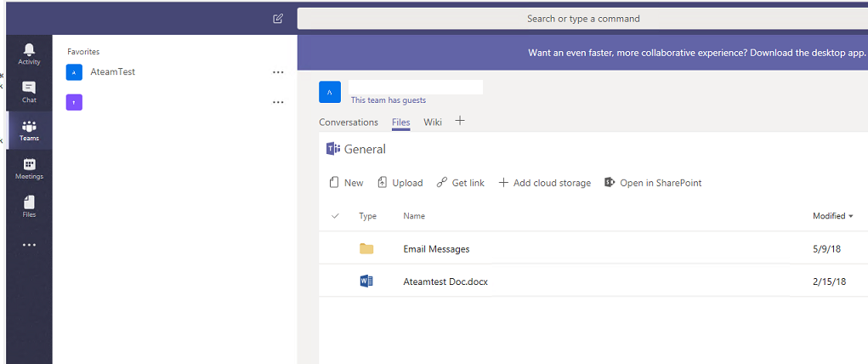Select the AteamTest team in Favorites
868x364 pixels.
point(112,72)
